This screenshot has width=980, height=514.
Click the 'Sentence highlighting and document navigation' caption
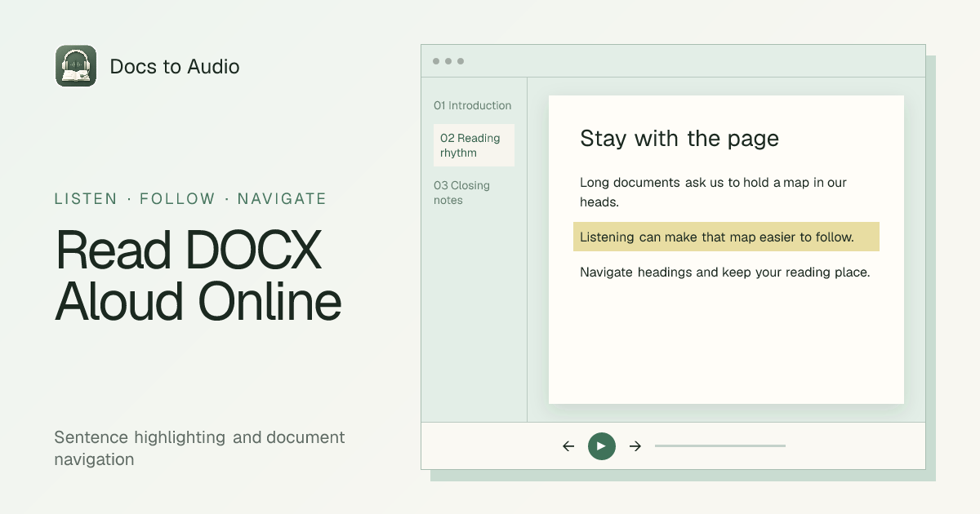pos(200,448)
